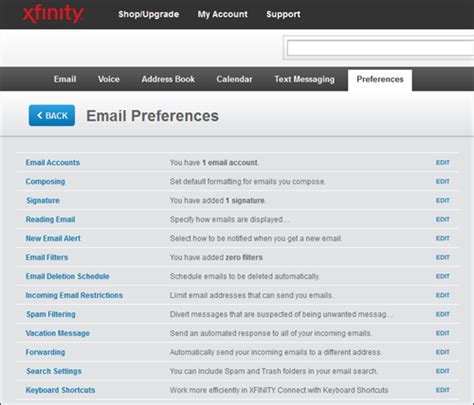Click EDIT in the Signature row
This screenshot has height=405, width=474.
tap(443, 200)
